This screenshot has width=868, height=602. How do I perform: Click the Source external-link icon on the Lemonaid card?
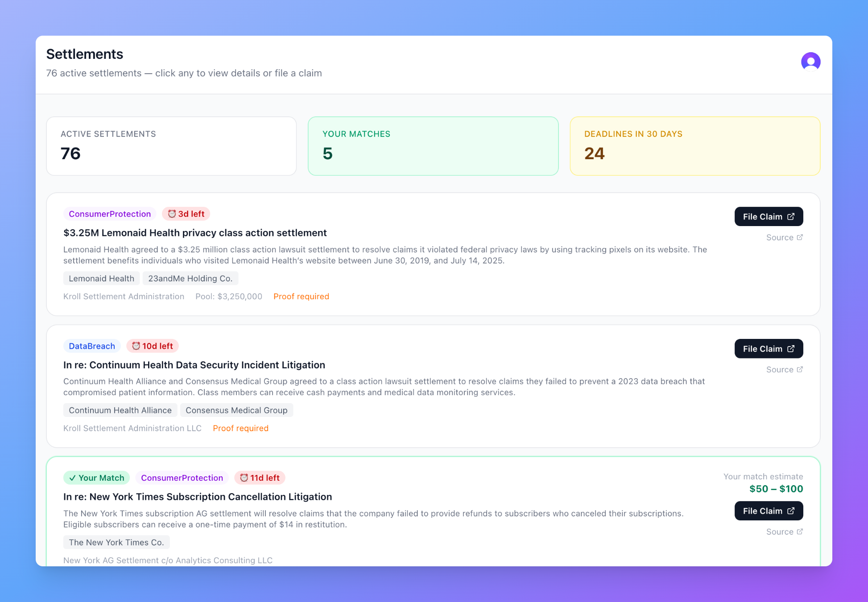799,237
